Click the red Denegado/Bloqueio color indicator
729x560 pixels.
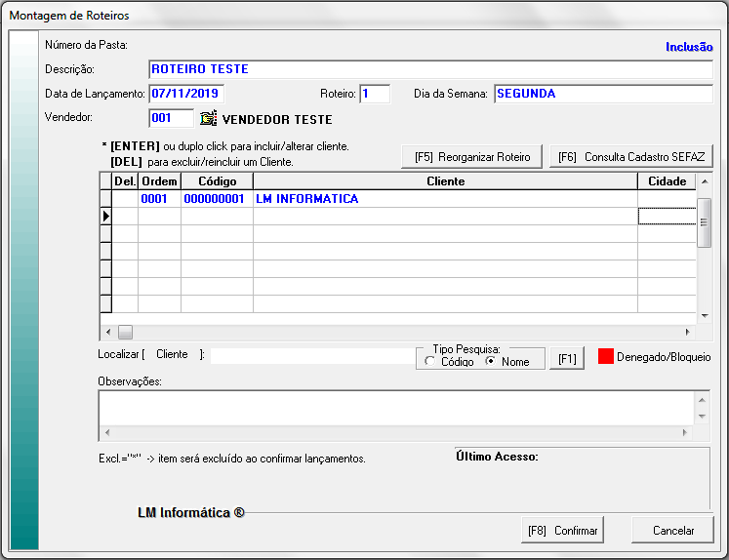(x=605, y=357)
